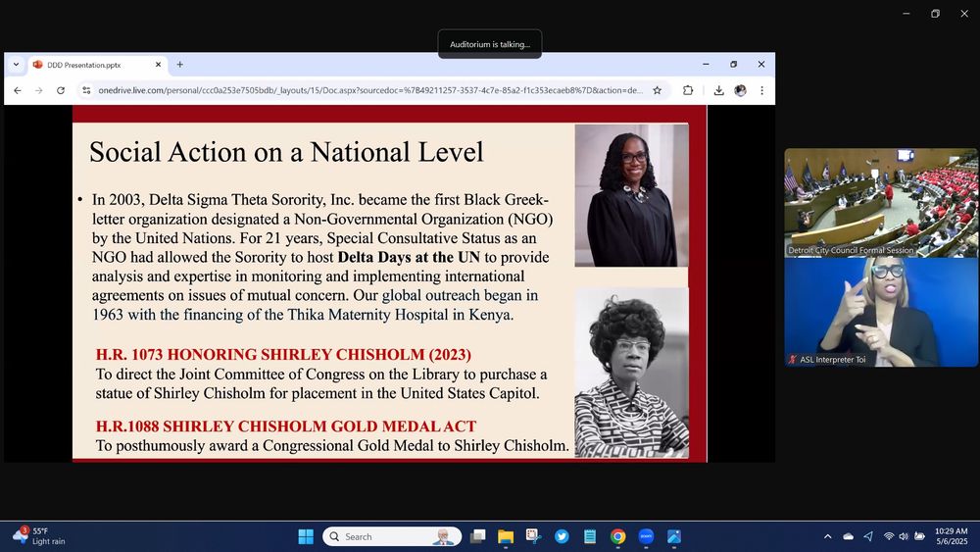
Task: Click heading H.R.1088 SHIRLEY CHISHOLM GOLD MEDAL ACT
Action: coord(285,427)
